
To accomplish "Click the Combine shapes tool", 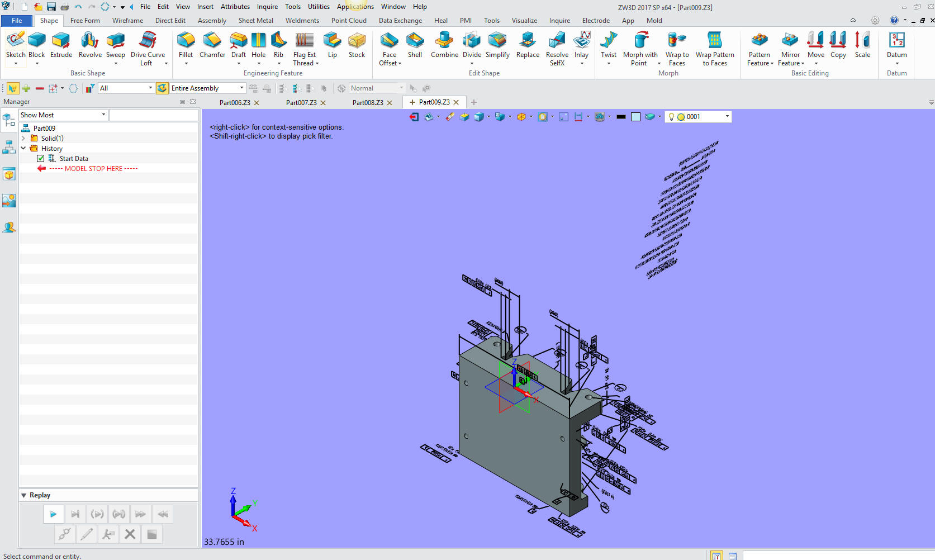I will (444, 45).
